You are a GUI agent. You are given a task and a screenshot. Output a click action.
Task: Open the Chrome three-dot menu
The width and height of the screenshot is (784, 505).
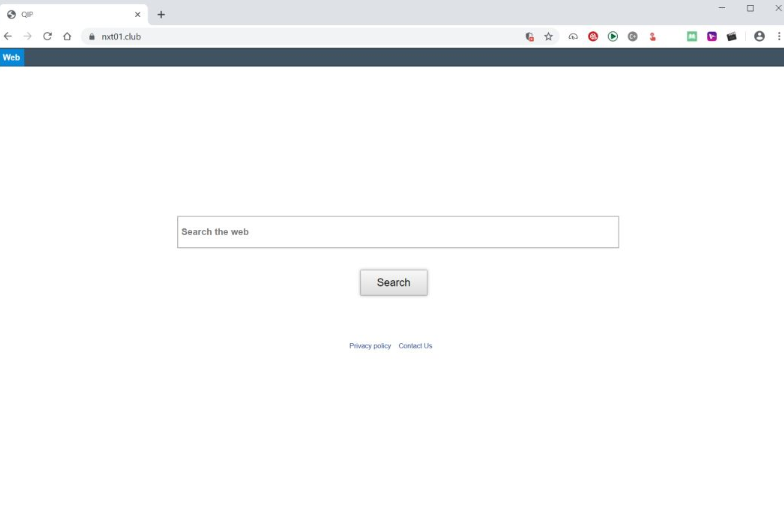pyautogui.click(x=779, y=36)
